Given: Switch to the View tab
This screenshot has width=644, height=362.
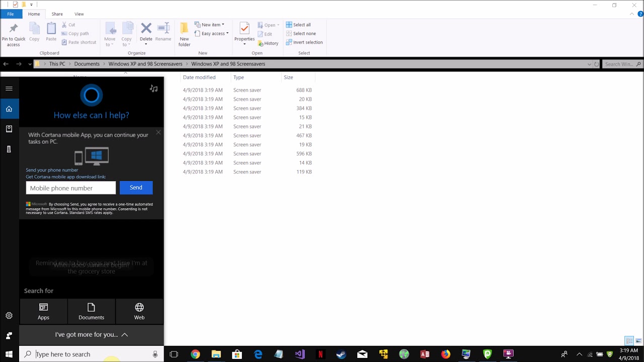Looking at the screenshot, I should click(79, 14).
